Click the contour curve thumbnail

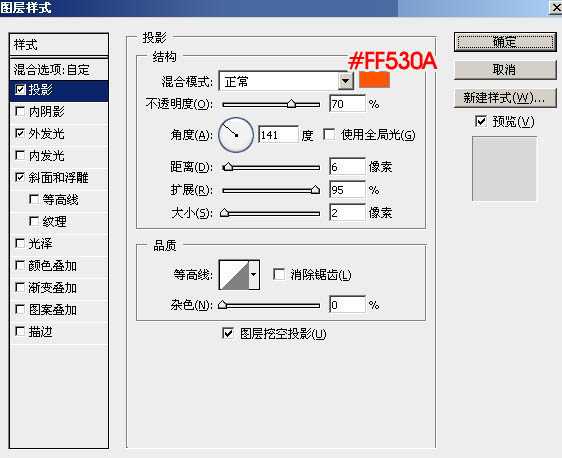234,275
